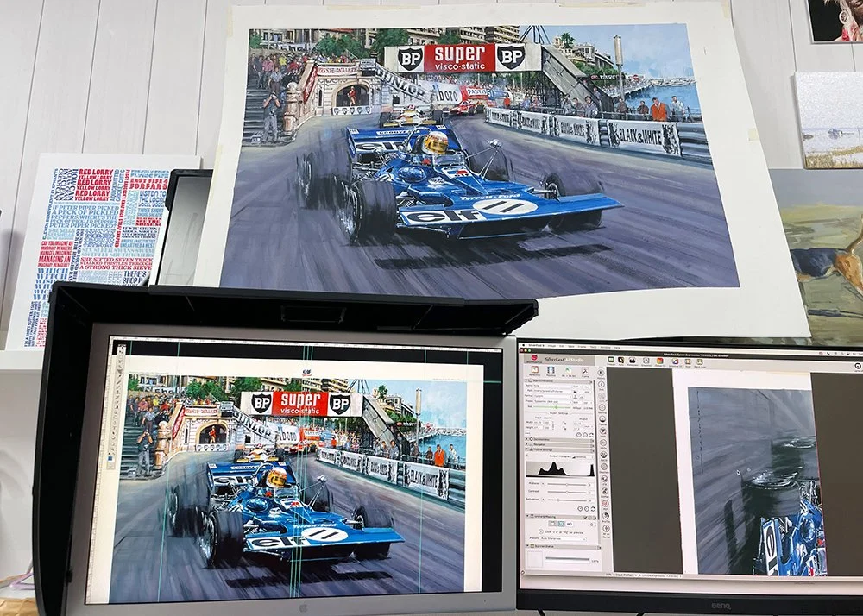Select the Positive film-strip icon

pyautogui.click(x=551, y=370)
